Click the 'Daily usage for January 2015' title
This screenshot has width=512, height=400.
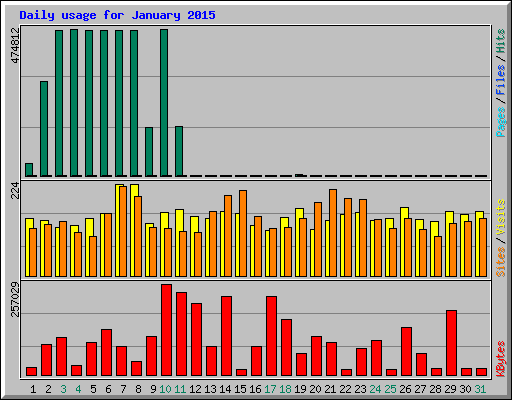tap(117, 15)
